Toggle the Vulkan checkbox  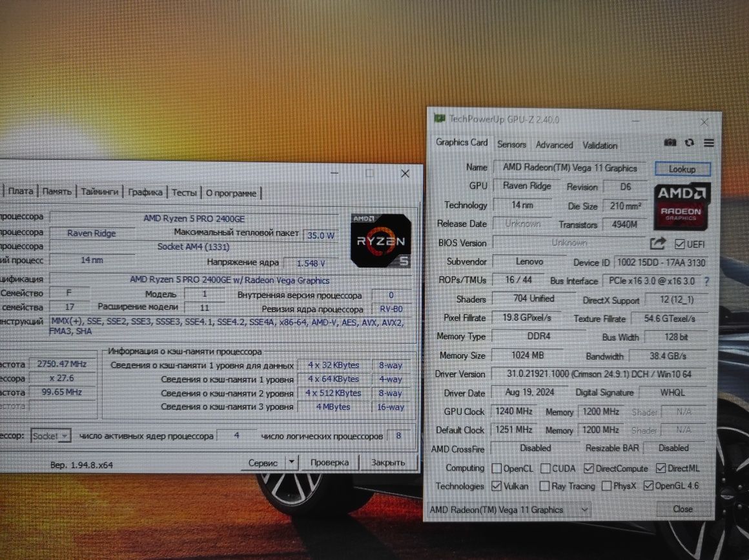[x=497, y=486]
